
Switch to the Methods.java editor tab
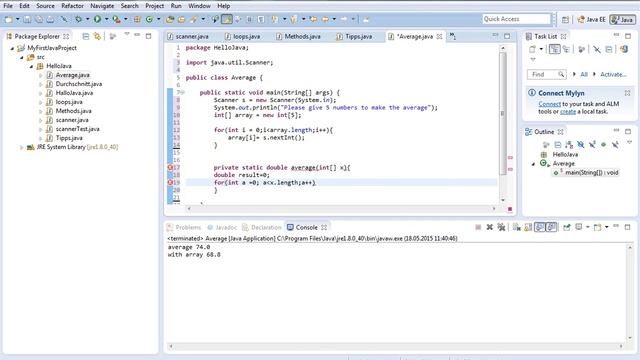click(298, 36)
